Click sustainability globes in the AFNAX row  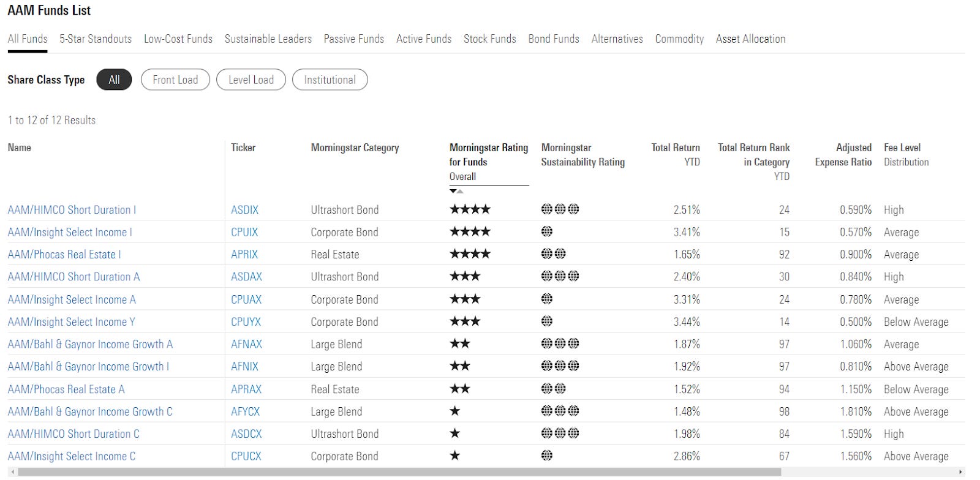click(x=560, y=343)
